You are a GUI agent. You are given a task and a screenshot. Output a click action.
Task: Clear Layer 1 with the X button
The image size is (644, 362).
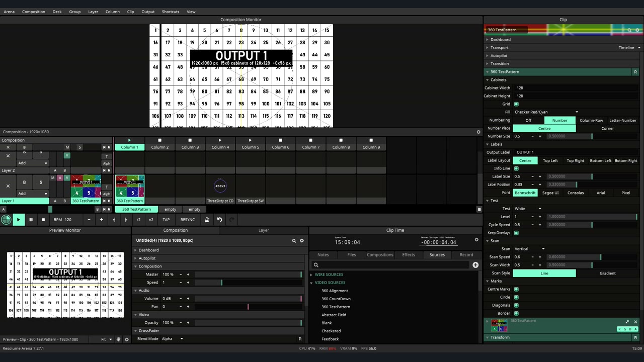(8, 186)
